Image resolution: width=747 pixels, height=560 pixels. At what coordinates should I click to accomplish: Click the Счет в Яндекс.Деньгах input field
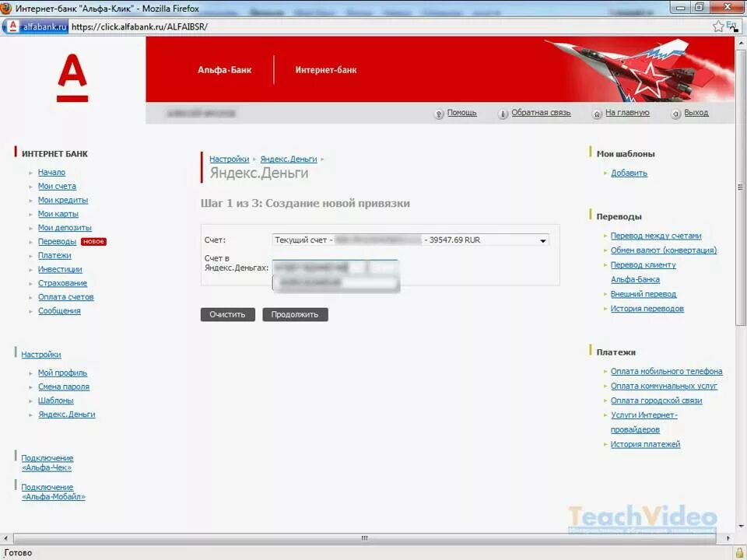coord(335,267)
